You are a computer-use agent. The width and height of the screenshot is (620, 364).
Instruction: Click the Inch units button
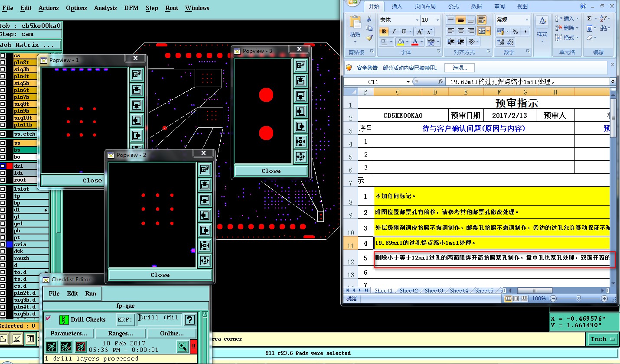click(x=603, y=339)
